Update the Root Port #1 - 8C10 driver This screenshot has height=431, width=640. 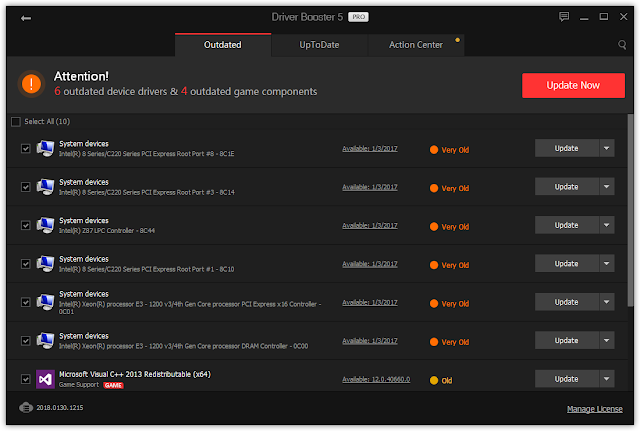coord(567,263)
